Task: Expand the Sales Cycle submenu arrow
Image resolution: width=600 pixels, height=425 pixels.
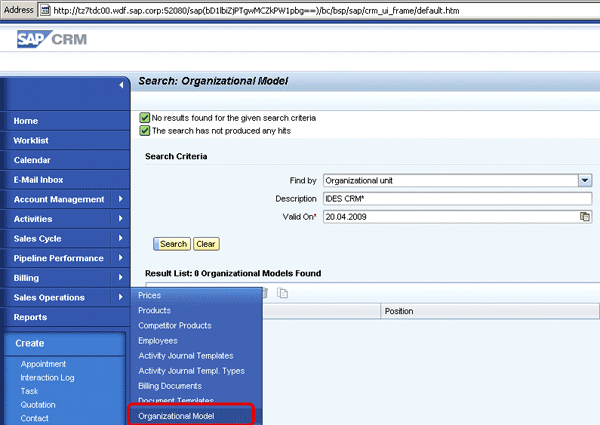Action: tap(121, 238)
